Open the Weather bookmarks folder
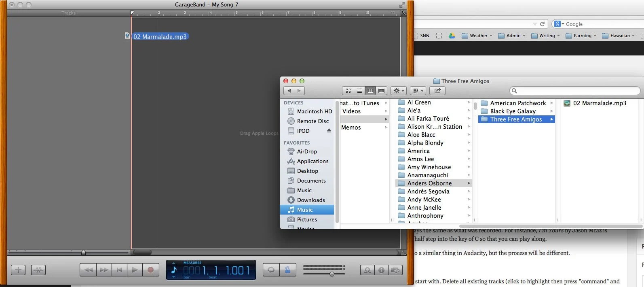Viewport: 644px width, 287px height. (477, 36)
